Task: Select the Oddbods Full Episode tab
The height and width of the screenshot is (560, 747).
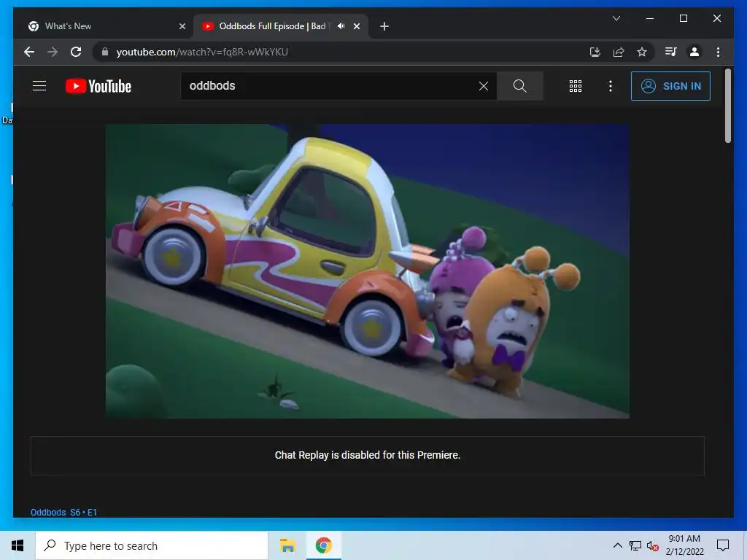Action: pyautogui.click(x=281, y=26)
